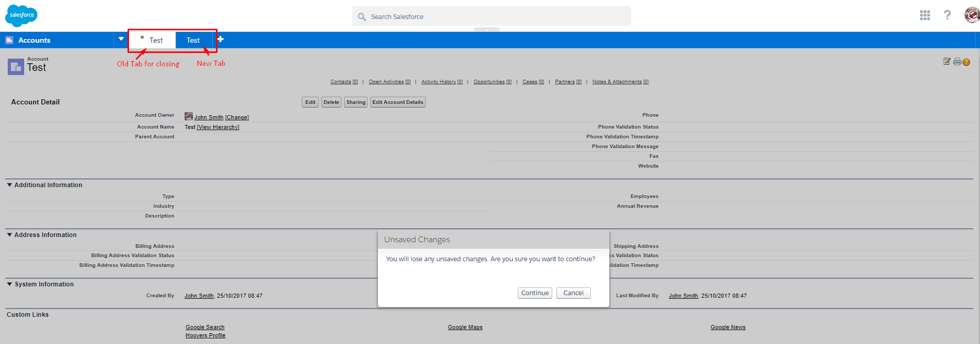Viewport: 980px width, 344px height.
Task: Jump to Activity History [0] link
Action: coord(442,82)
